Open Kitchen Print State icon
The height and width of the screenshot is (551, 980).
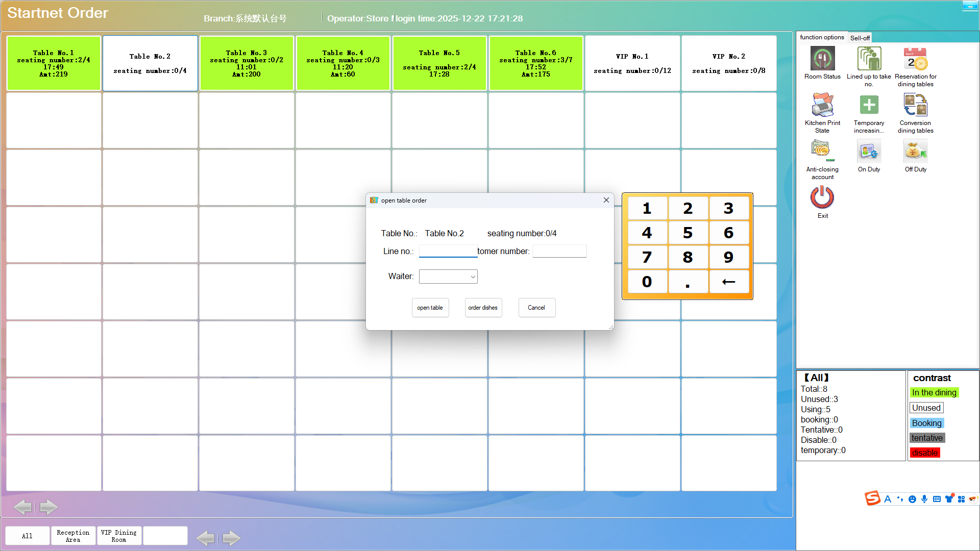coord(822,106)
